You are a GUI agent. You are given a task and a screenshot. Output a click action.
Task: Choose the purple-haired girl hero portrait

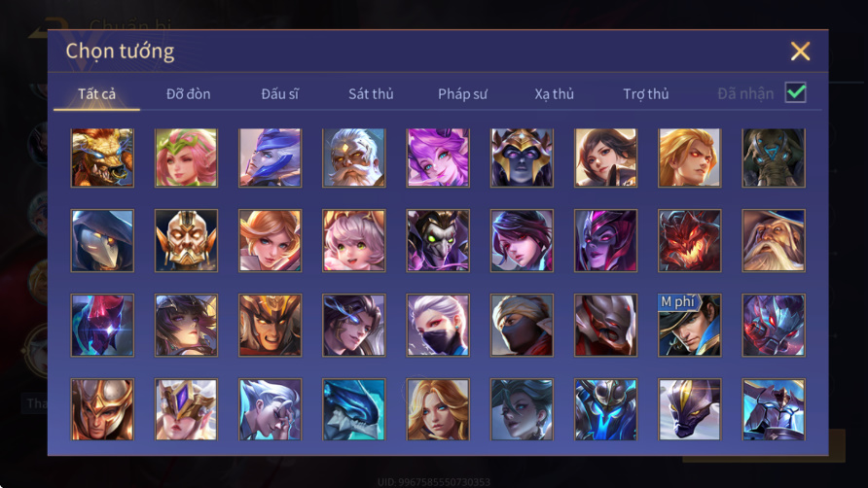pos(438,157)
